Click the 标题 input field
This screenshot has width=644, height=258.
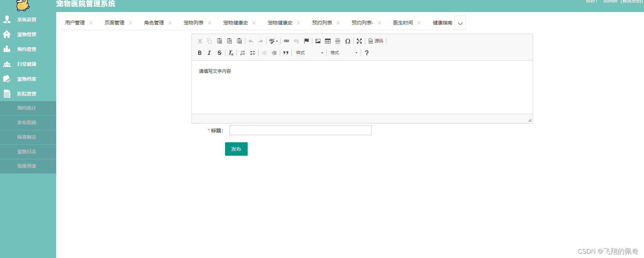pyautogui.click(x=301, y=130)
